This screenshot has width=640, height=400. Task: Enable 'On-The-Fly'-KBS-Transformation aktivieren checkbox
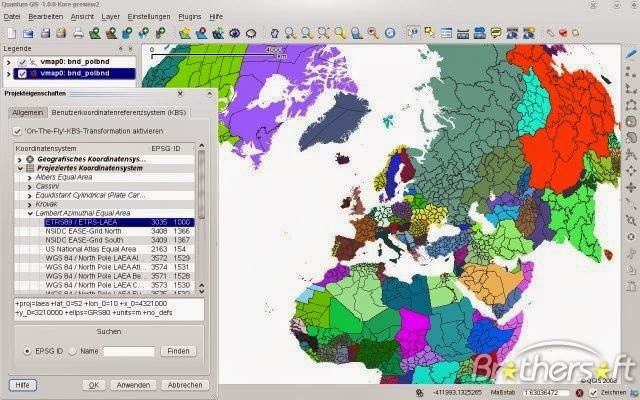click(17, 131)
